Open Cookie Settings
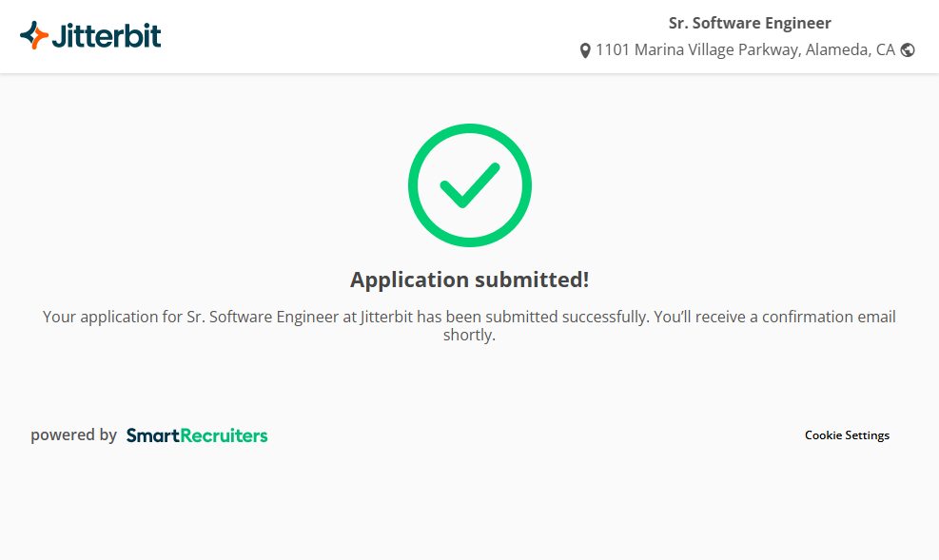939x560 pixels. [x=847, y=435]
